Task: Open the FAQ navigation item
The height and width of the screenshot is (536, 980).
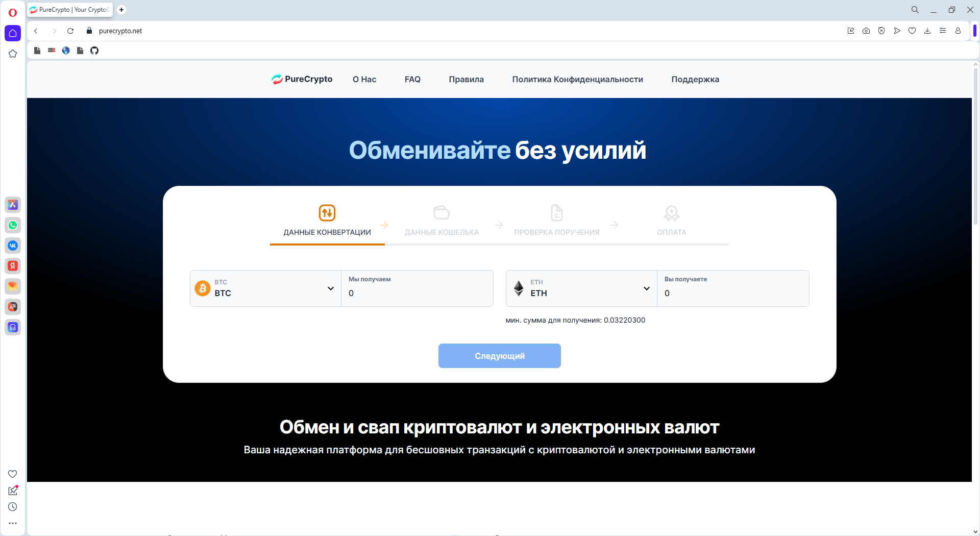Action: [x=412, y=79]
